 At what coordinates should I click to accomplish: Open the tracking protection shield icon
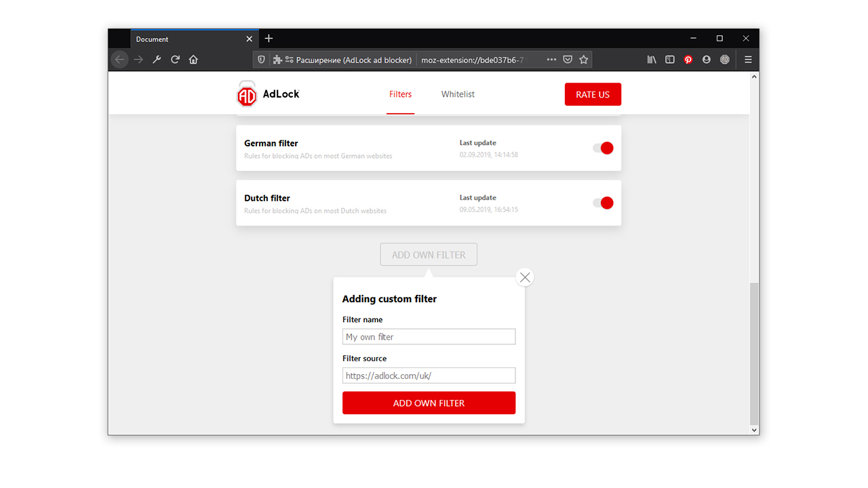tap(261, 60)
